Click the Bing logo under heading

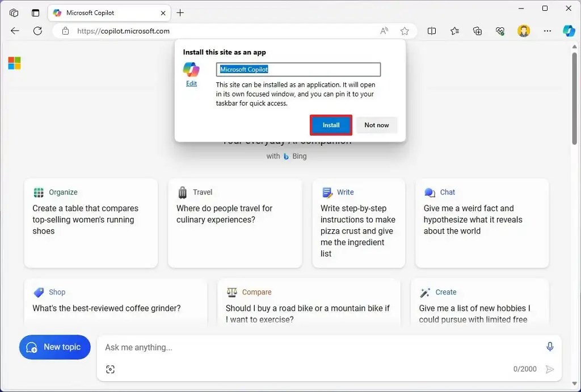(x=286, y=157)
